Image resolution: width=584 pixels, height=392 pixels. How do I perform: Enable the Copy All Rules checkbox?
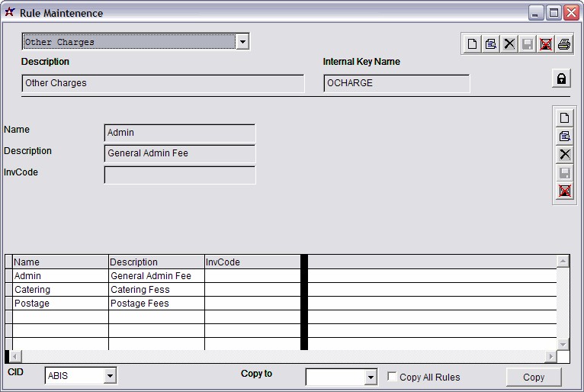point(392,377)
